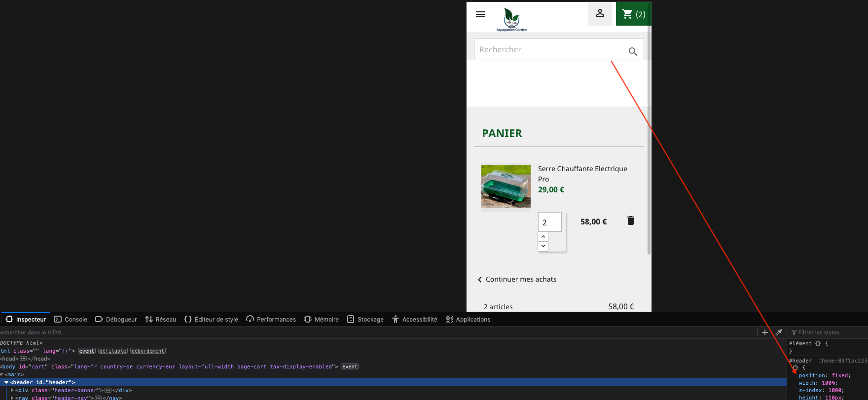Click the HTML search field
The image size is (868, 400).
[377, 332]
